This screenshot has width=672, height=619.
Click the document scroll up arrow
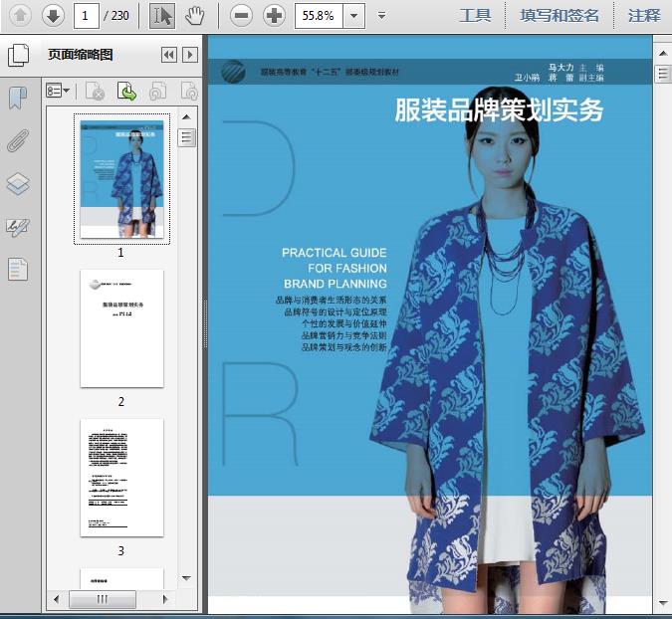click(663, 54)
